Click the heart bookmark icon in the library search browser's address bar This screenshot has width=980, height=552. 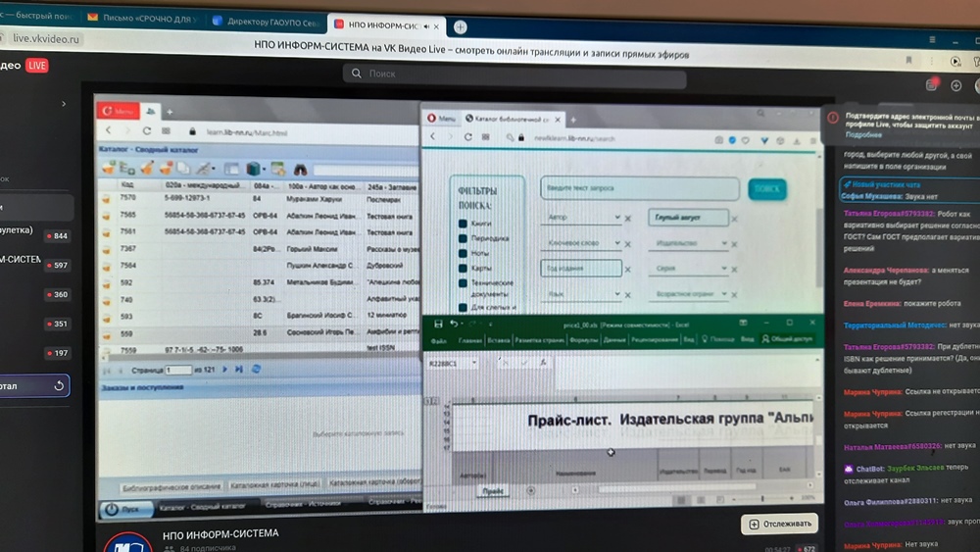tap(745, 140)
